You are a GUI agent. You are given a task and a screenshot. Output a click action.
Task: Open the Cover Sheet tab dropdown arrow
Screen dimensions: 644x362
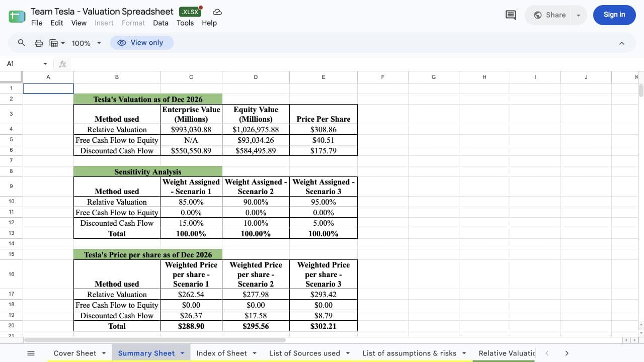click(104, 353)
